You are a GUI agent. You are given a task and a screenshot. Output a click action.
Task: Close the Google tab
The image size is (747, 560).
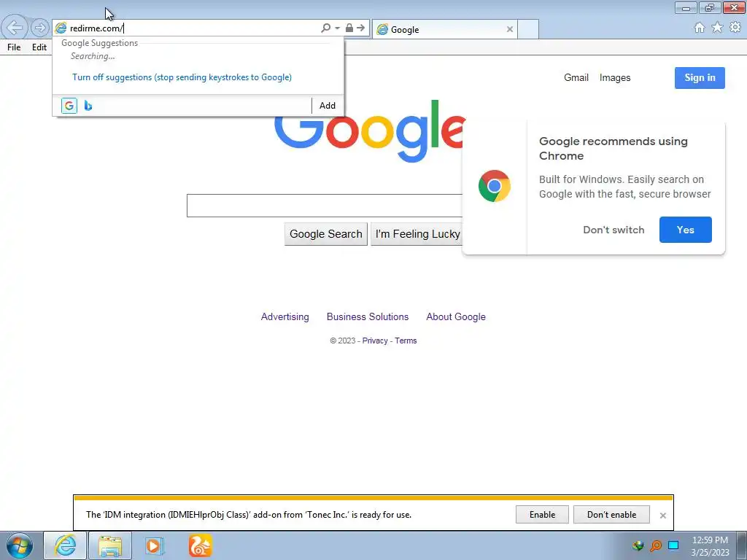510,29
